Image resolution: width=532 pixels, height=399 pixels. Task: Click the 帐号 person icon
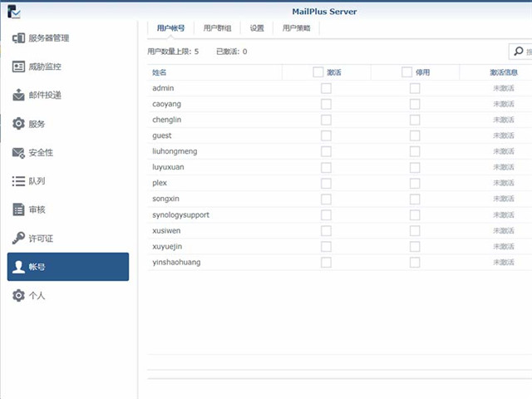(x=18, y=267)
